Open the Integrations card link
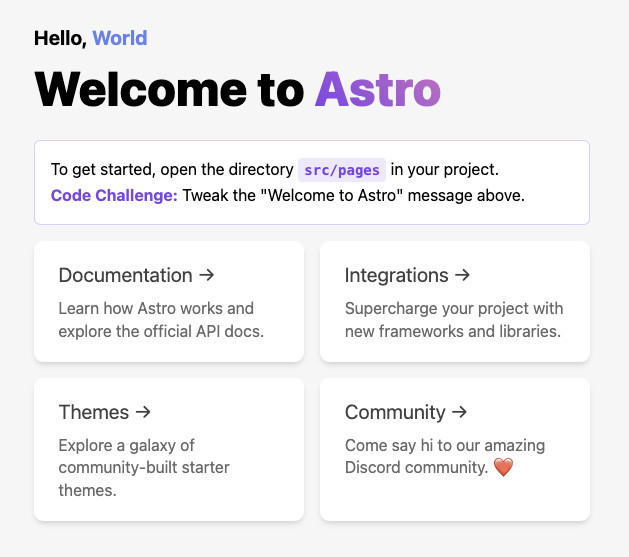The image size is (629, 557). [455, 302]
